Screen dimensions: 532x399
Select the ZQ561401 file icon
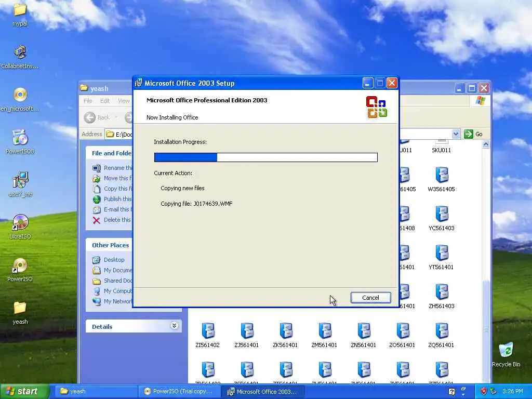pos(442,336)
